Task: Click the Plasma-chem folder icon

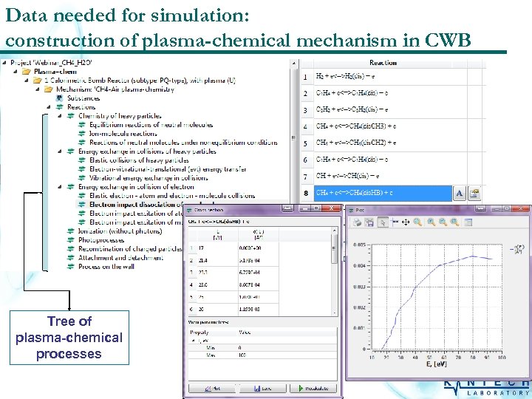Action: click(x=26, y=72)
